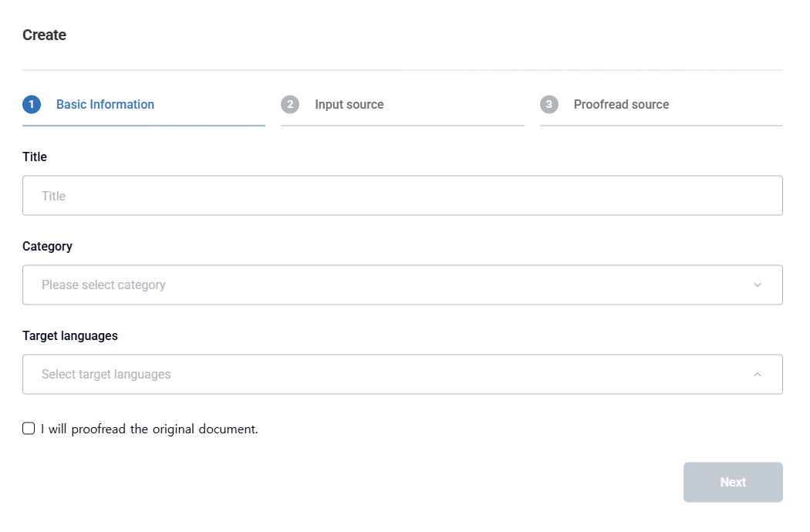Click the Category field label
Screen dimensions: 810x532
point(47,247)
